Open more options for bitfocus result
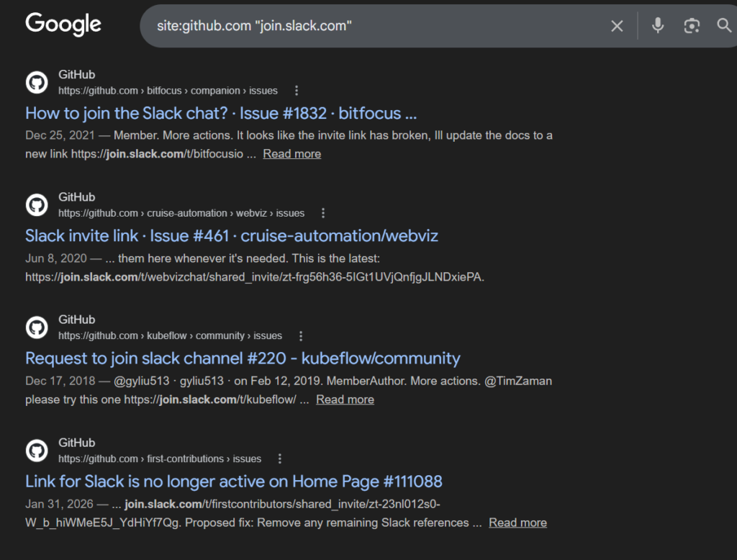Image resolution: width=737 pixels, height=560 pixels. click(x=297, y=91)
